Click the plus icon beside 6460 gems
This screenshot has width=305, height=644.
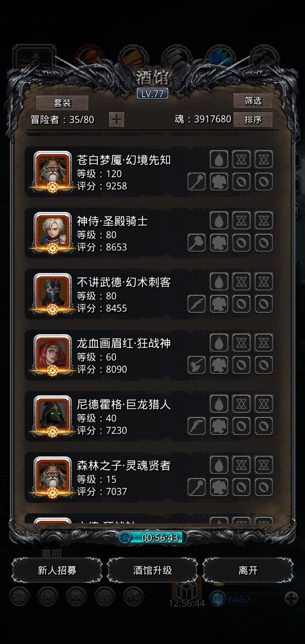point(291,598)
